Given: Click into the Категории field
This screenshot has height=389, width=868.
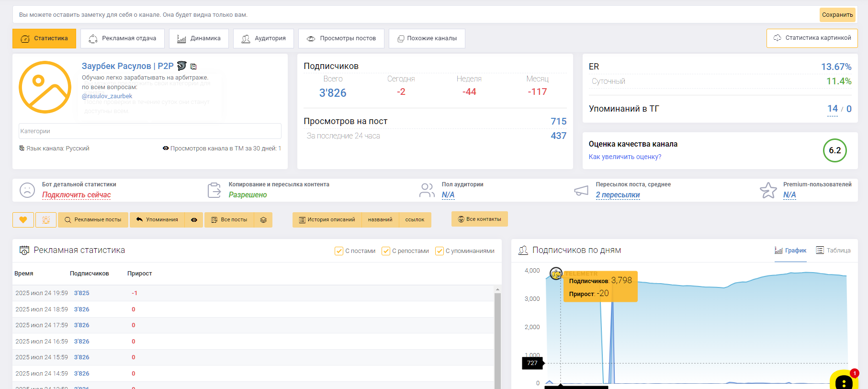Looking at the screenshot, I should click(x=150, y=131).
